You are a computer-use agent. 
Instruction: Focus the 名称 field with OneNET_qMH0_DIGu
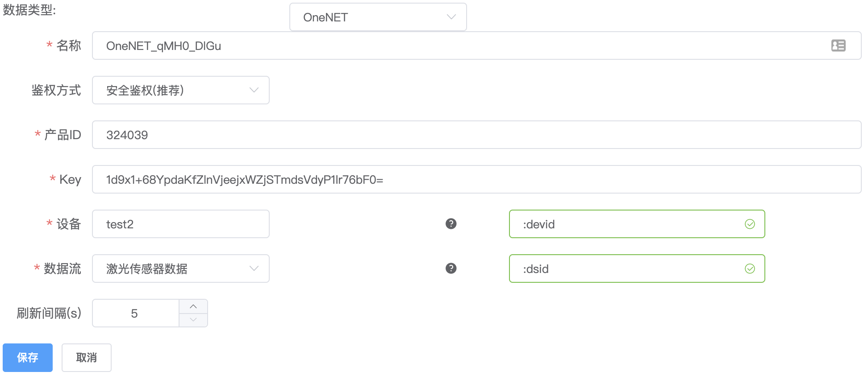point(476,45)
